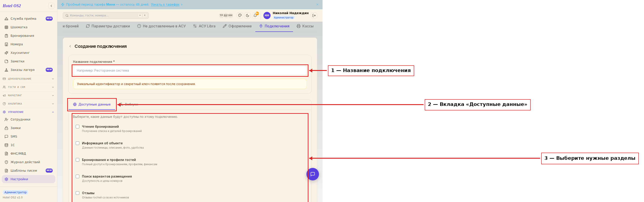Enable Поиск вариантов размещения checkbox
This screenshot has height=202, width=644.
point(78,176)
